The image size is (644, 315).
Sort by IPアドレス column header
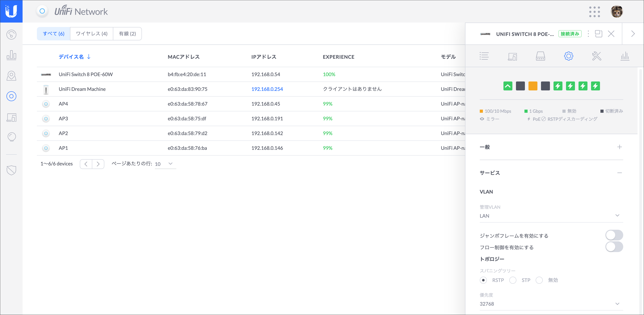tap(264, 57)
